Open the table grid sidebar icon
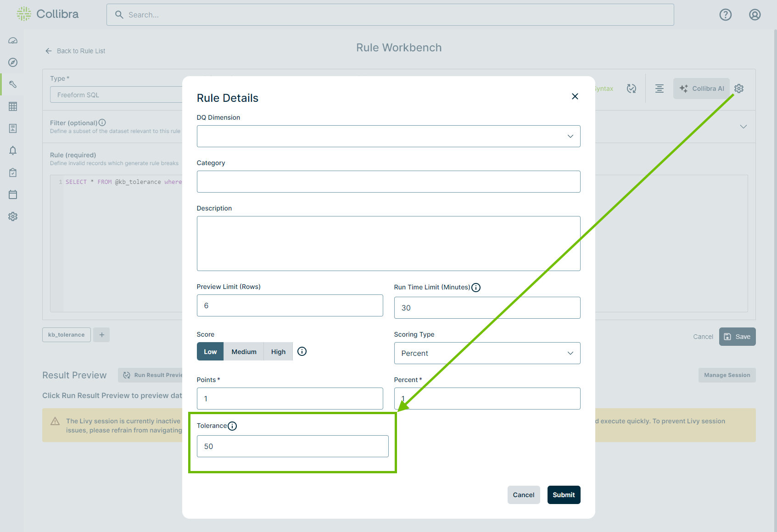Viewport: 777px width, 532px height. pos(13,106)
